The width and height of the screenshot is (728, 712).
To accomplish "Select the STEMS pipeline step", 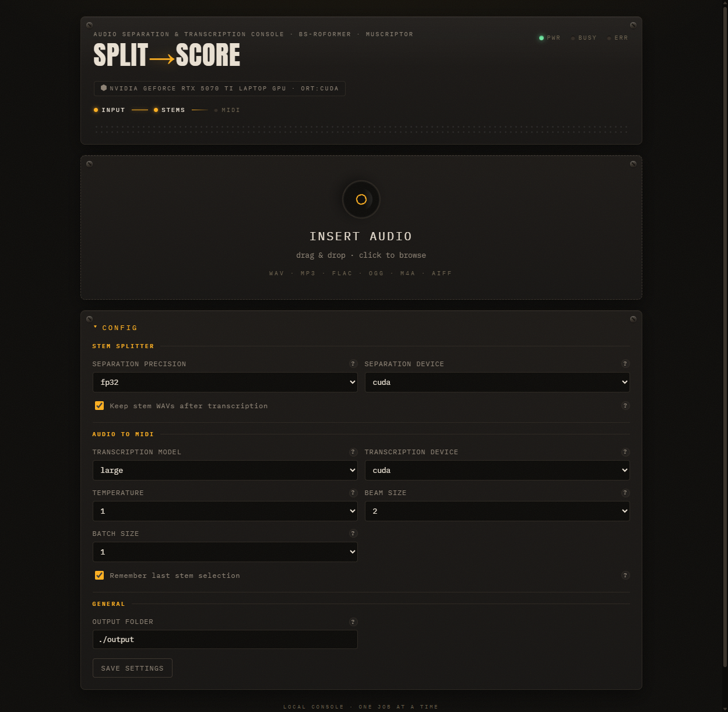I will coord(170,110).
